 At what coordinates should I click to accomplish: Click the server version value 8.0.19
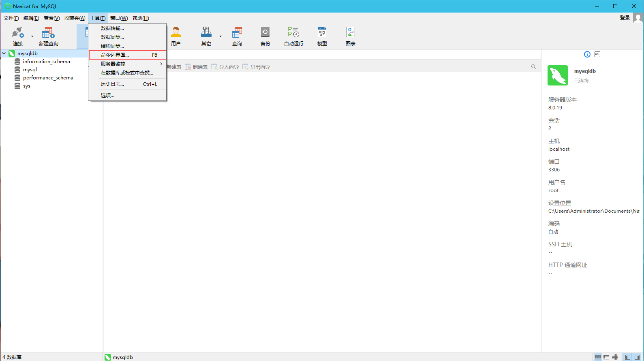click(555, 108)
